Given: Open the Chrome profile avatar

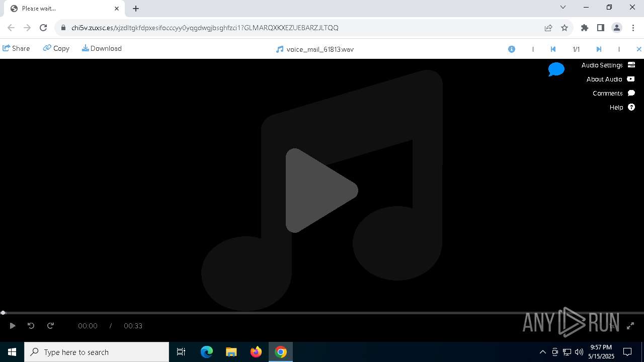Looking at the screenshot, I should point(616,28).
